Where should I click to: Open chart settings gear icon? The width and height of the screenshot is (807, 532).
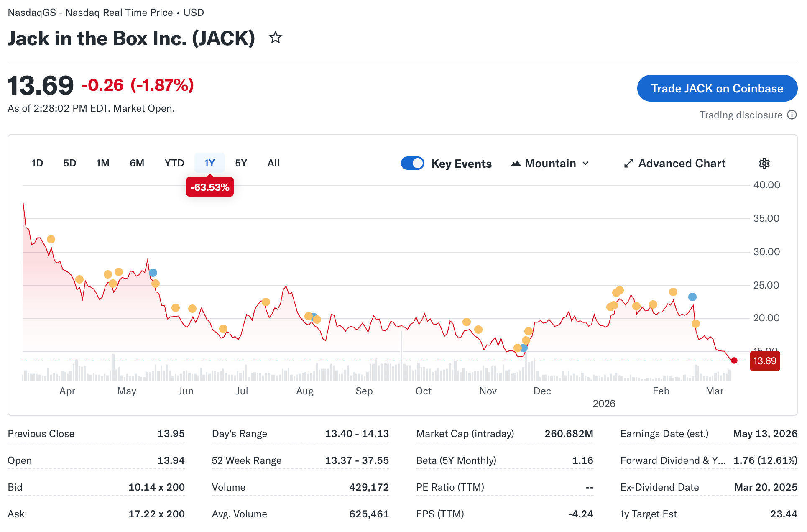tap(764, 164)
